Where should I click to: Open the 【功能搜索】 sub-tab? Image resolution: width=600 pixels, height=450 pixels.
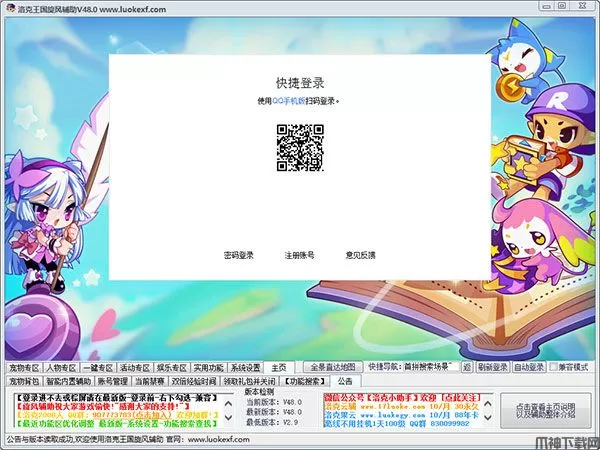coord(305,381)
